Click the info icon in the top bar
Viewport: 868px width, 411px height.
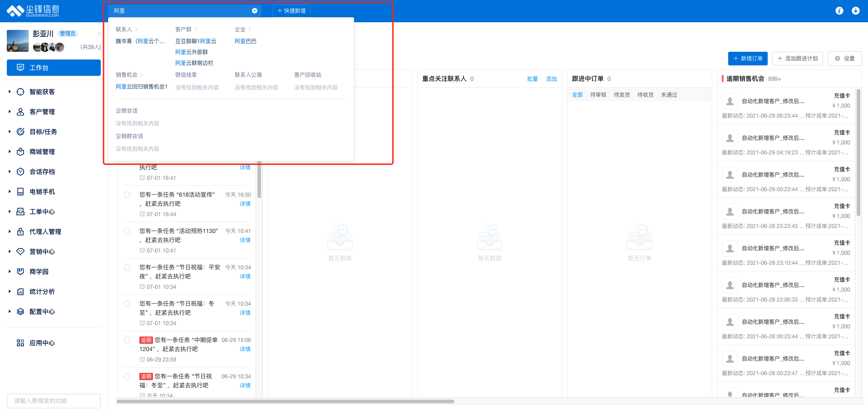(839, 10)
